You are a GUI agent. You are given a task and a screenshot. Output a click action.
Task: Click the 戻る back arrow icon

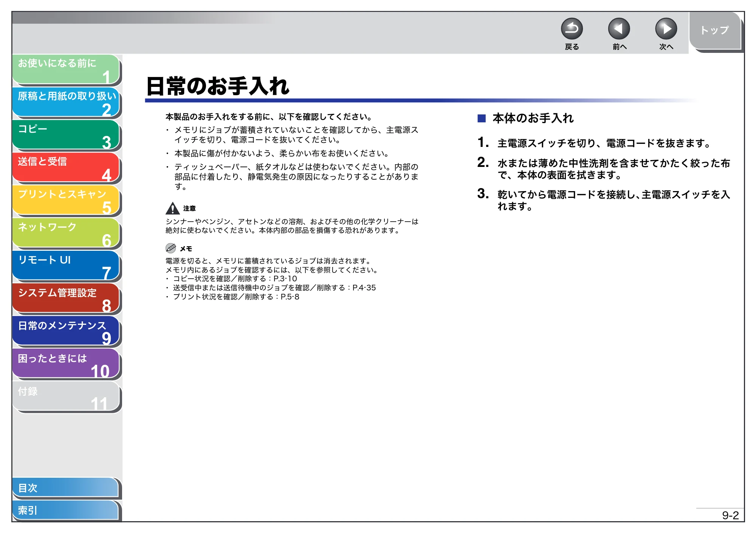click(572, 29)
